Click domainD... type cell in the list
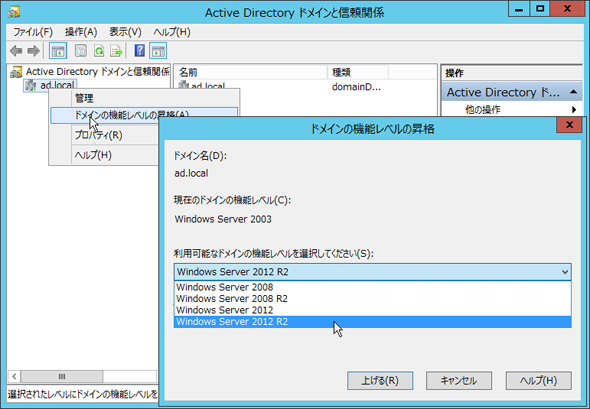590x409 pixels. (356, 87)
